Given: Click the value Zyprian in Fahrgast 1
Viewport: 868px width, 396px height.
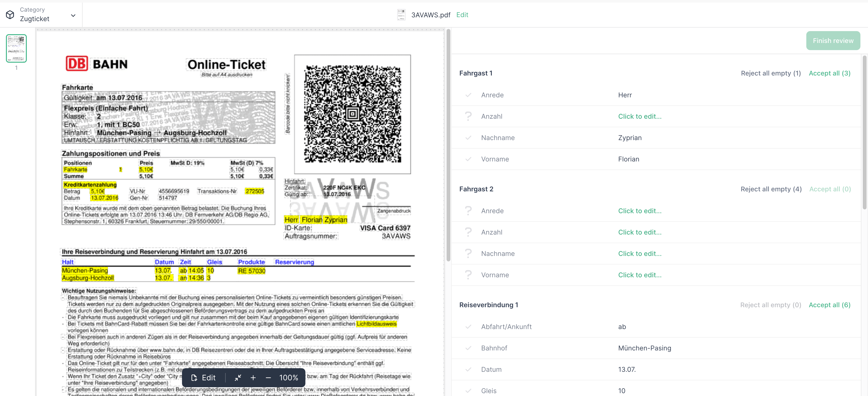Looking at the screenshot, I should click(x=630, y=138).
